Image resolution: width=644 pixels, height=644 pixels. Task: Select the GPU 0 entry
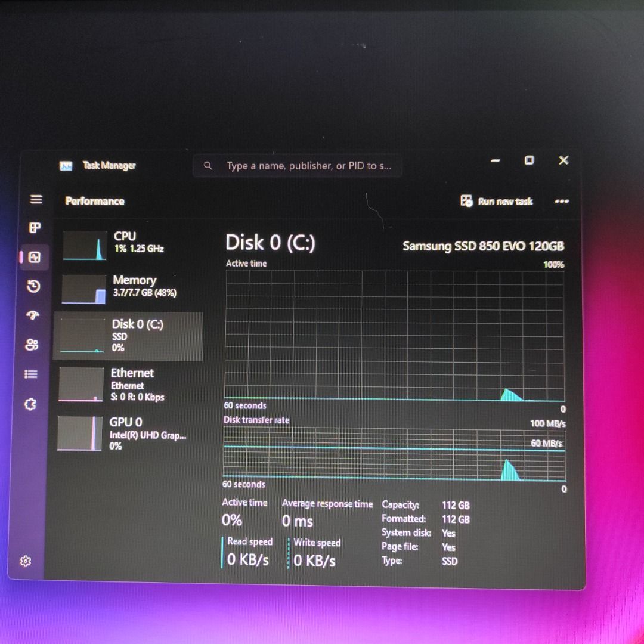click(127, 434)
